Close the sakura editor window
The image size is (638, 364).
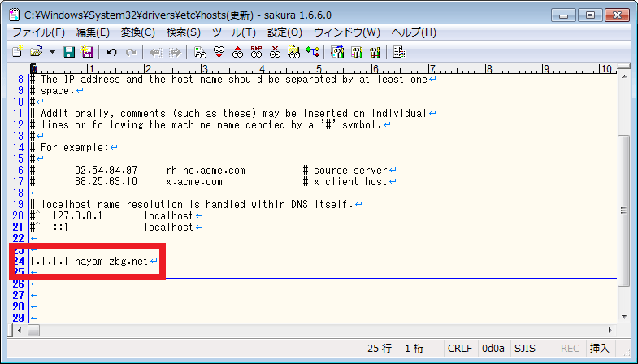click(617, 15)
